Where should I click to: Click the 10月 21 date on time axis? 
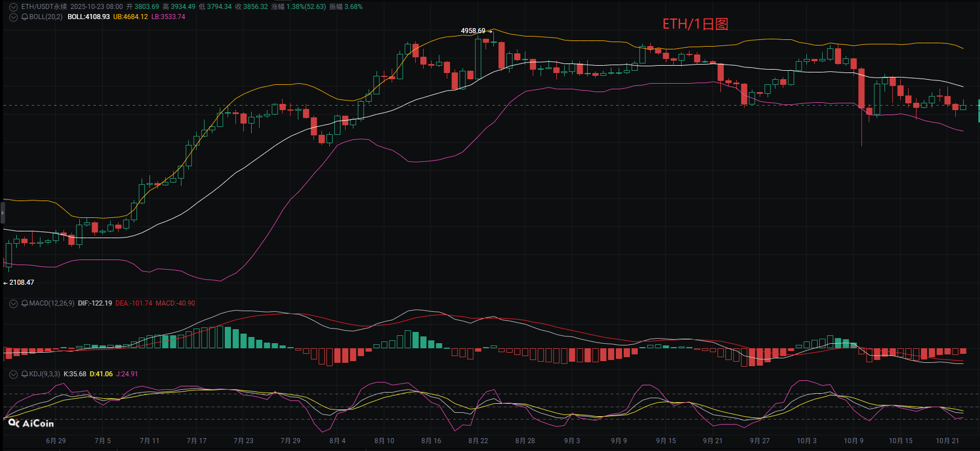(947, 441)
